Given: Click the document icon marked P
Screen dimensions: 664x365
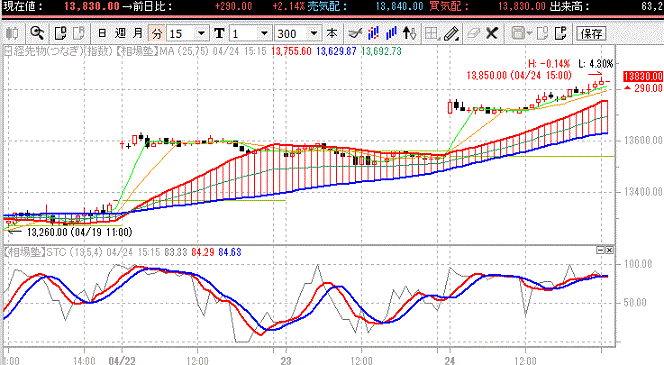Looking at the screenshot, I should click(x=561, y=33).
